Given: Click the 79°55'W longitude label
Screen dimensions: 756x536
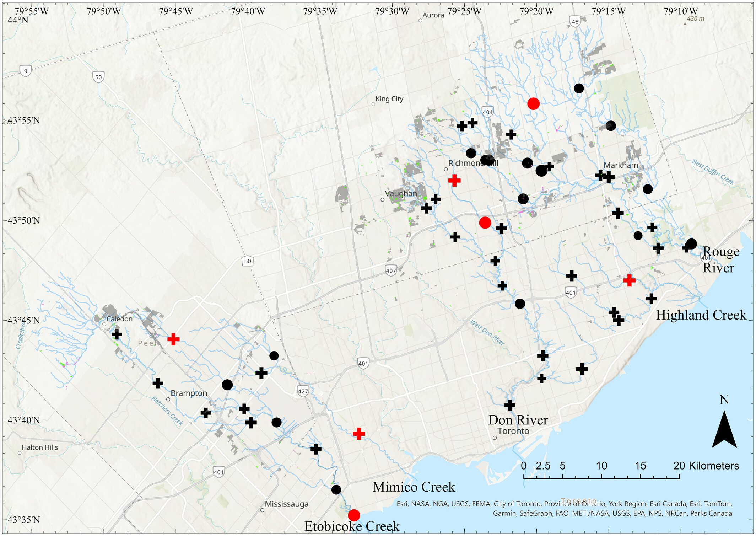Looking at the screenshot, I should click(32, 11).
